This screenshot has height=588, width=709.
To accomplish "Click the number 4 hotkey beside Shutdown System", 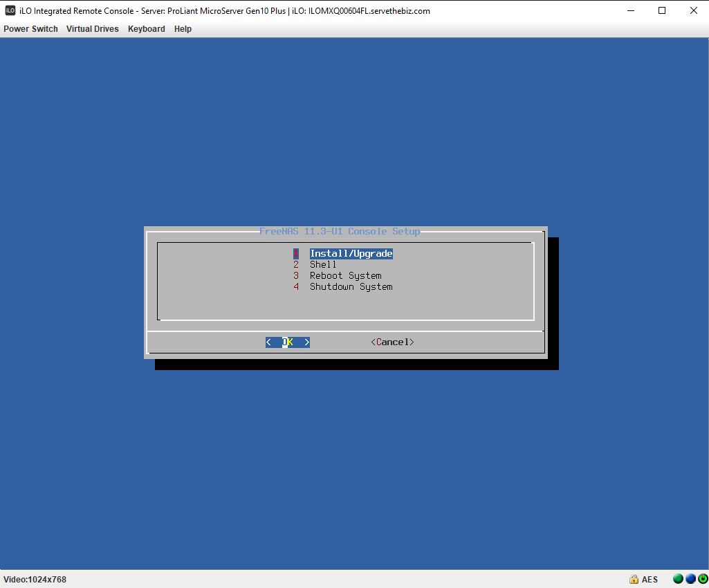I will pos(296,287).
